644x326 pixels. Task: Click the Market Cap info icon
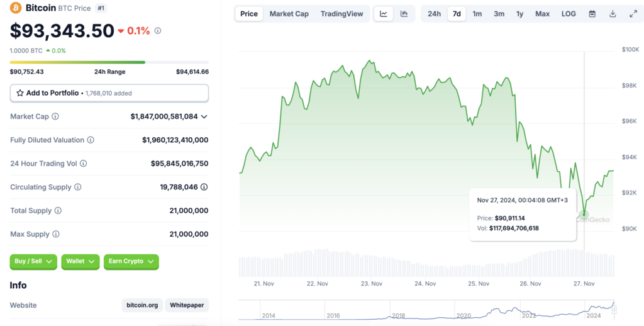pyautogui.click(x=55, y=116)
